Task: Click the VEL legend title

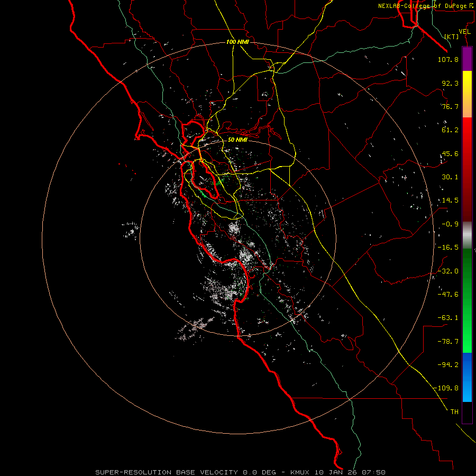Action: (464, 32)
